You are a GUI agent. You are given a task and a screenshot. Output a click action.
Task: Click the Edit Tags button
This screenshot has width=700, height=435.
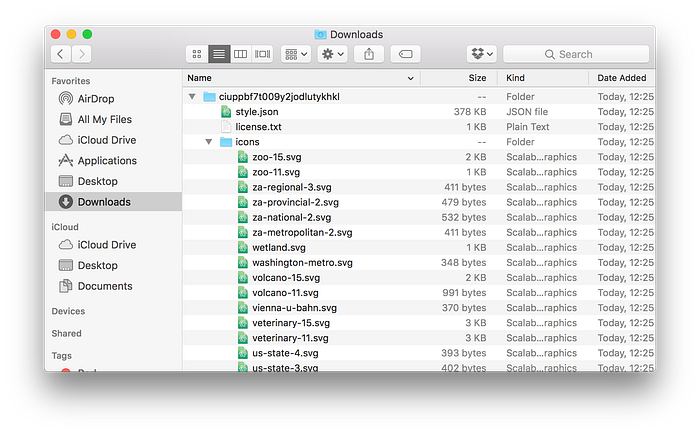coord(405,54)
